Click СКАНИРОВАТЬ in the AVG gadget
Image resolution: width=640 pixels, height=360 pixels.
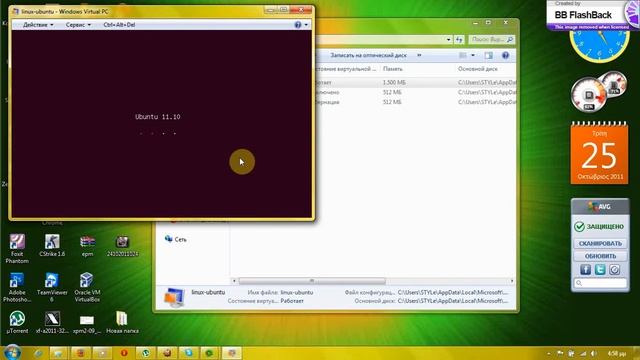[600, 243]
